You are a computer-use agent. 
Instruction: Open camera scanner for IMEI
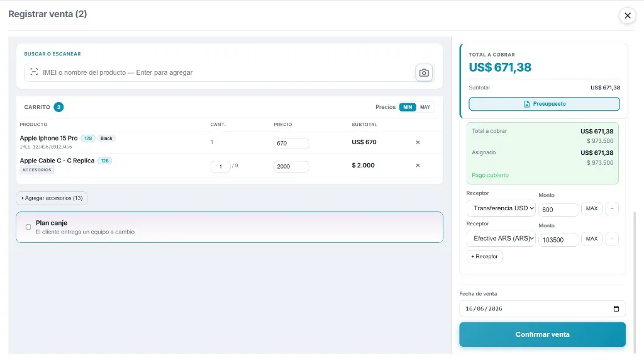click(424, 73)
